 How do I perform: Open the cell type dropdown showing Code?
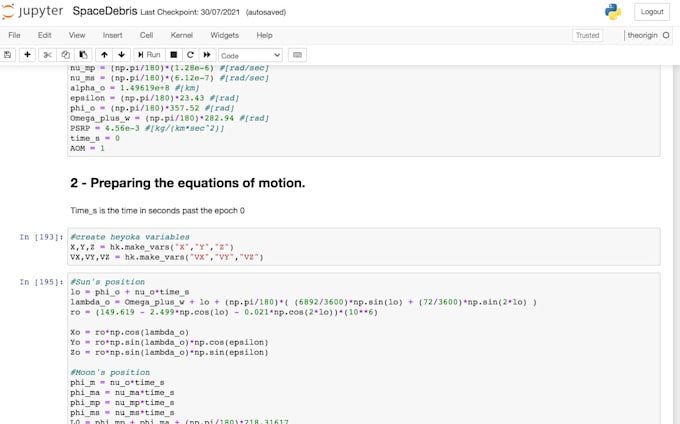[250, 55]
